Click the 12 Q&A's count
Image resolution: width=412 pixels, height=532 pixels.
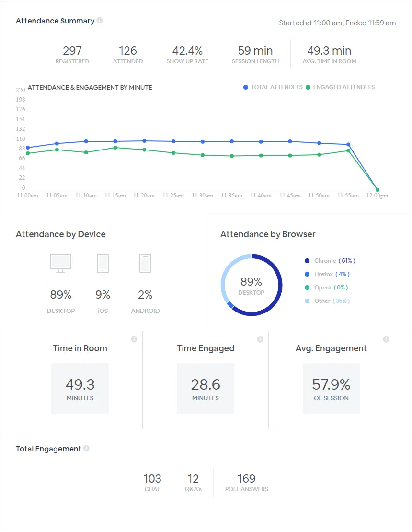pos(193,482)
